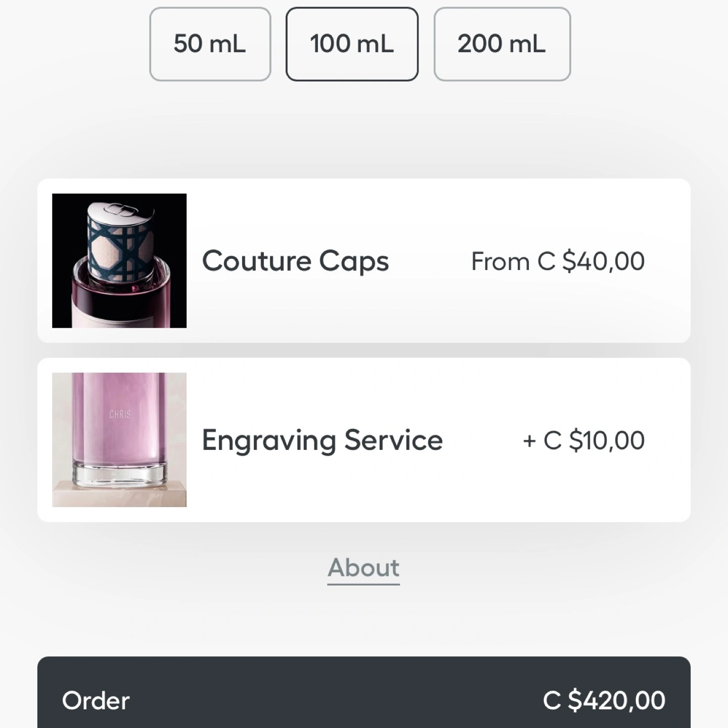
Task: Click the Engraving Service bottle thumbnail
Action: pos(119,440)
